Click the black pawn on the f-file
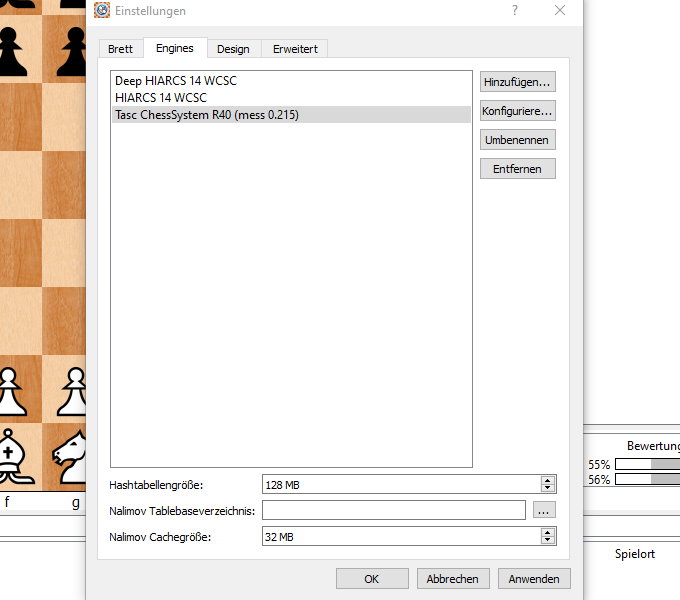Viewport: 680px width, 600px height. point(12,52)
